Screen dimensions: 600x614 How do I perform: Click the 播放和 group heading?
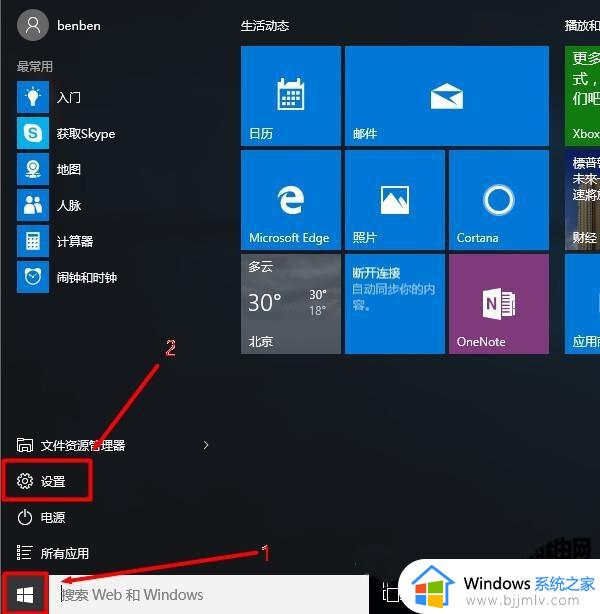(582, 26)
